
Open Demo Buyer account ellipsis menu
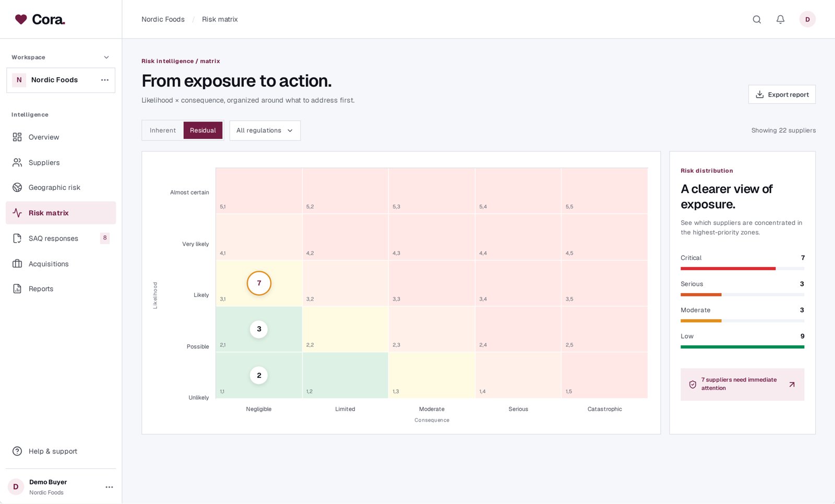point(109,487)
